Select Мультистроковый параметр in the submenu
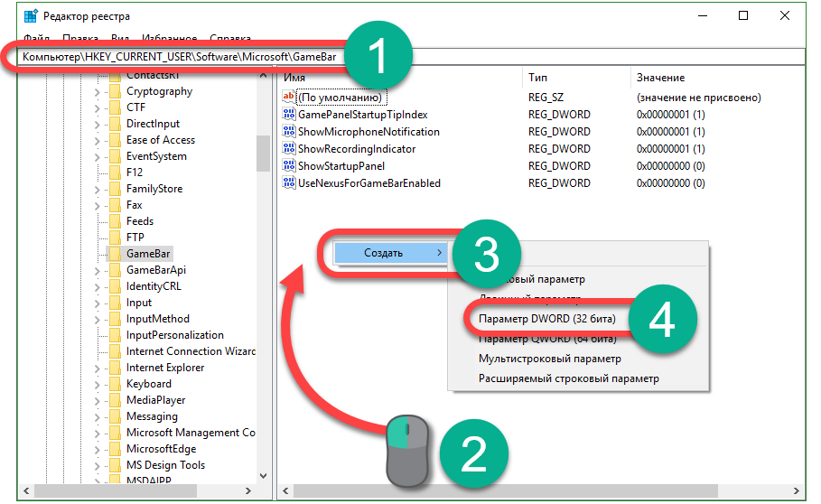 [x=549, y=359]
